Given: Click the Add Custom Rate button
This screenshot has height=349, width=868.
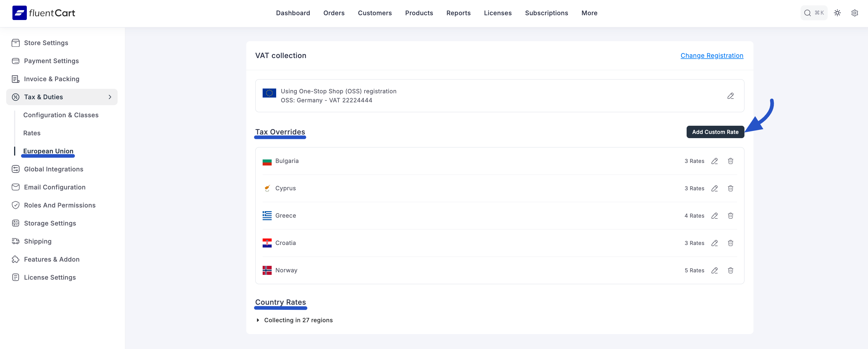Looking at the screenshot, I should [x=715, y=132].
